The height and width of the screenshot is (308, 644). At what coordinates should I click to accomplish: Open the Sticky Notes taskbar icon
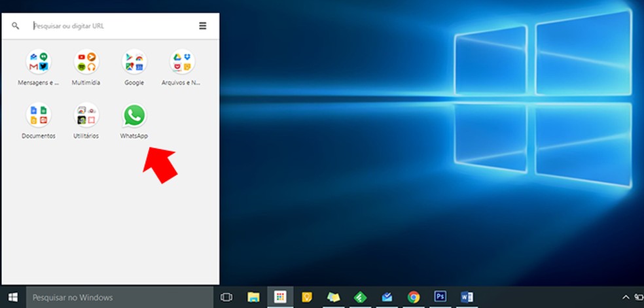point(334,298)
